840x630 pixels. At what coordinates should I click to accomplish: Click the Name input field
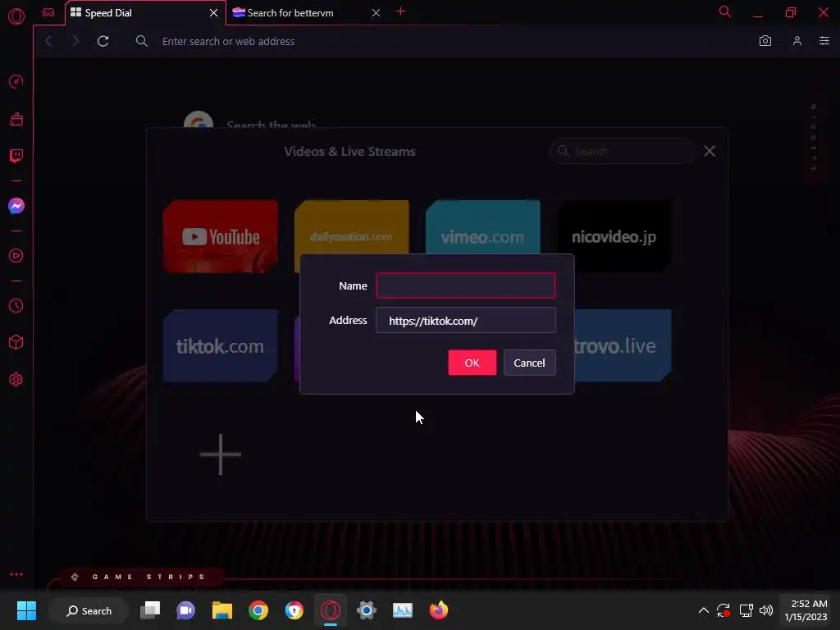click(x=466, y=285)
